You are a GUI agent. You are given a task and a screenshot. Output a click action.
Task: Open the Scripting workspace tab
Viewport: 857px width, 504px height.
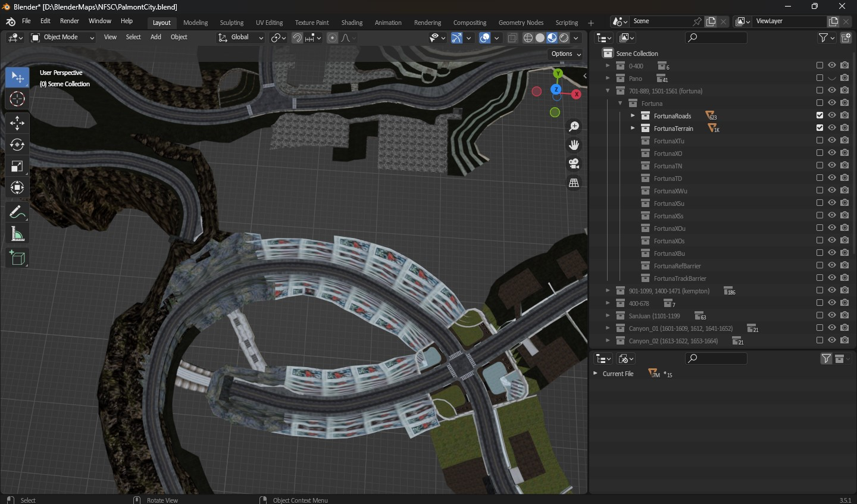pyautogui.click(x=567, y=23)
